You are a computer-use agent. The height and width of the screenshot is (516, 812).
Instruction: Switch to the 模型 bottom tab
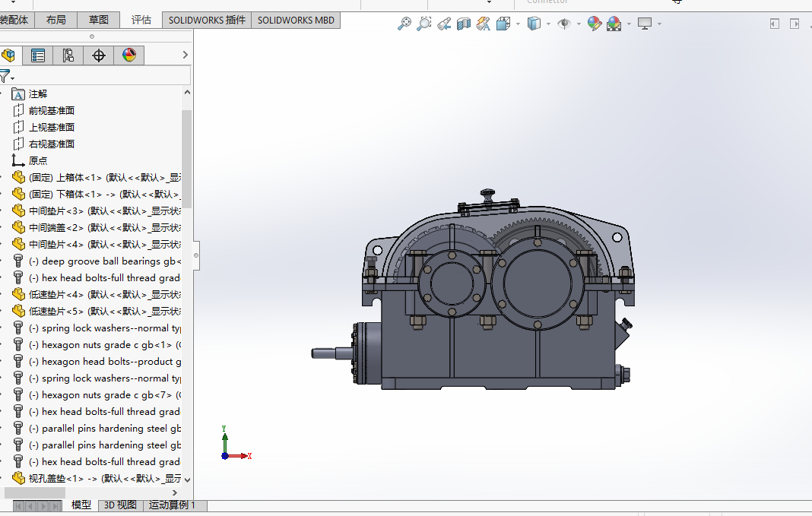(x=81, y=505)
